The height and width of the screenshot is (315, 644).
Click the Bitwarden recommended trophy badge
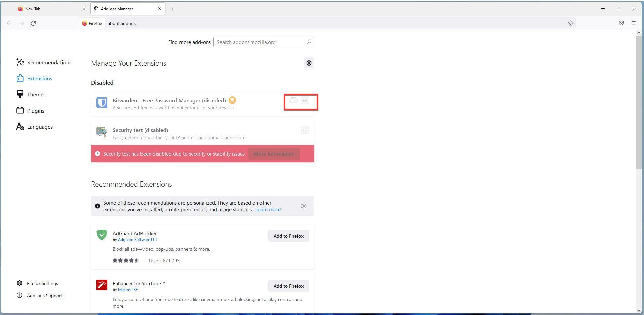tap(232, 100)
